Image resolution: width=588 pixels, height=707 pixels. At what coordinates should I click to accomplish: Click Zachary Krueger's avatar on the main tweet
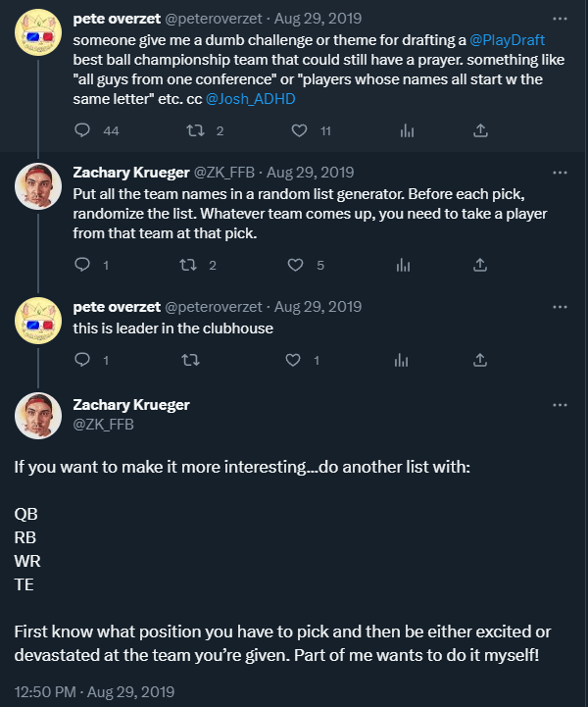(38, 414)
